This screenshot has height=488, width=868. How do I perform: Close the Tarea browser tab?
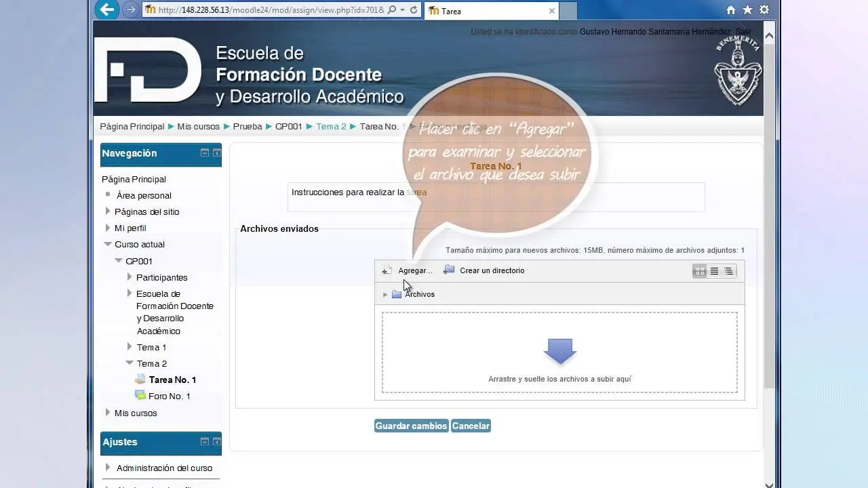pyautogui.click(x=552, y=11)
